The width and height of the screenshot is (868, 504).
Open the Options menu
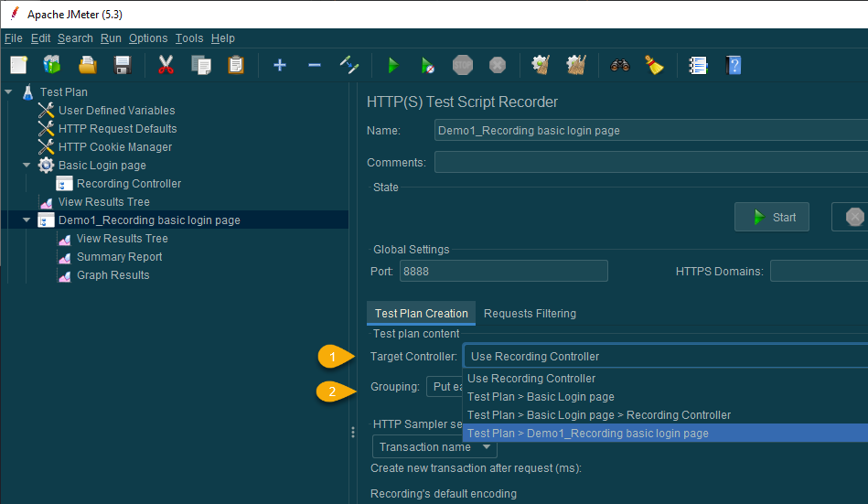click(x=148, y=38)
